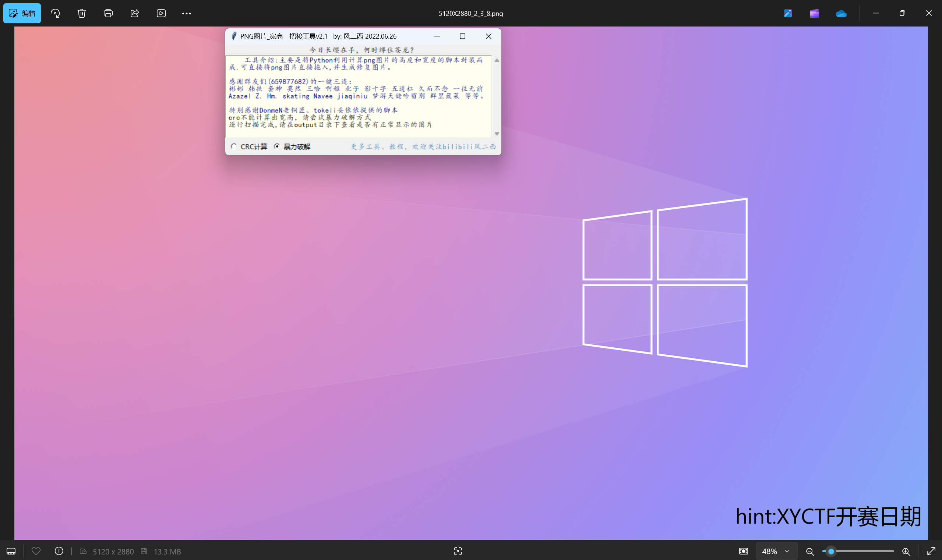This screenshot has height=560, width=942.
Task: Open the 48% zoom level dropdown
Action: tap(776, 551)
